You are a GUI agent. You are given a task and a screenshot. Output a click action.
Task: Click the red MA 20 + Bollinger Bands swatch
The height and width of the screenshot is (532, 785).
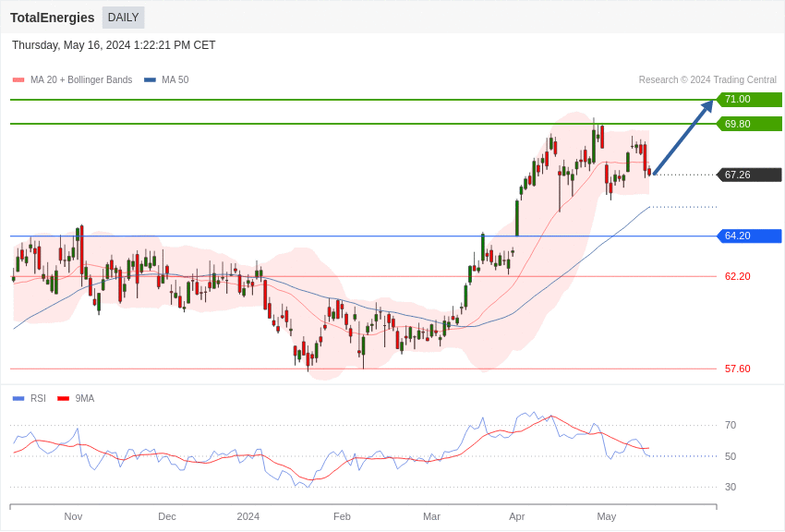(x=18, y=80)
